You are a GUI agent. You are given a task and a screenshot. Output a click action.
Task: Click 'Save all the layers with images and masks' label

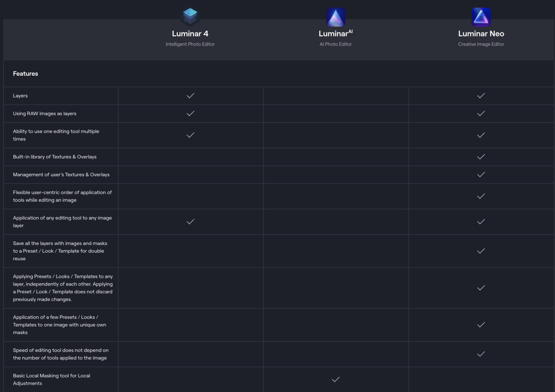(60, 251)
